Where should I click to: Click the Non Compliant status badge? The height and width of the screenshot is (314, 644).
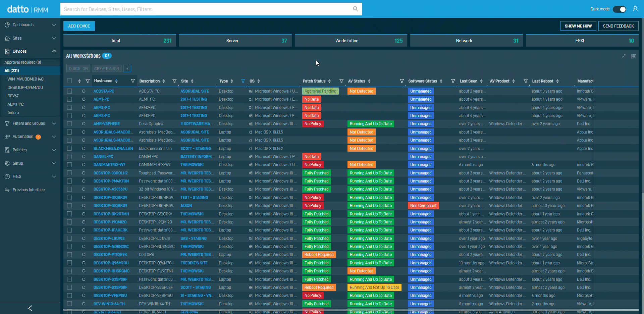(423, 206)
